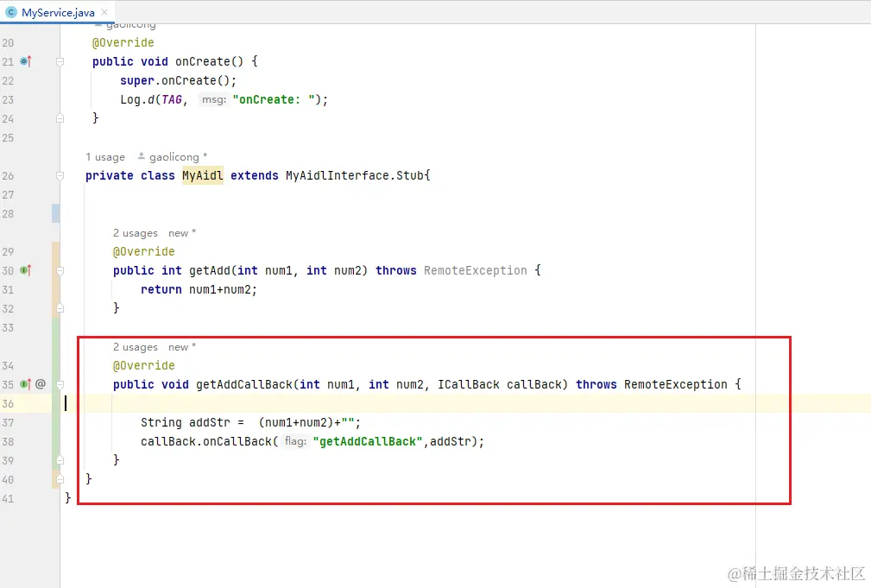Click the @Override annotation on line 29
The width and height of the screenshot is (871, 588).
pos(144,252)
